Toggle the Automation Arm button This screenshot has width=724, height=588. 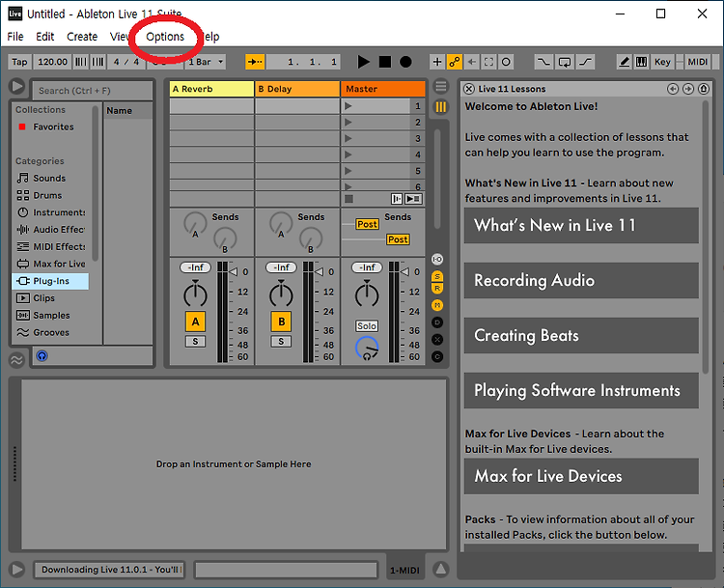tap(455, 62)
